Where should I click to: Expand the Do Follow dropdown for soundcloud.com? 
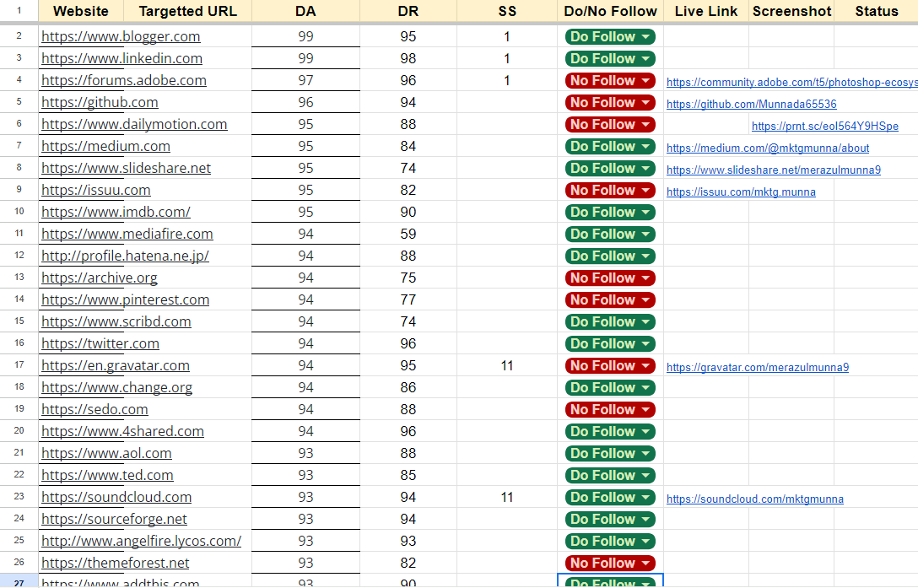tap(610, 497)
